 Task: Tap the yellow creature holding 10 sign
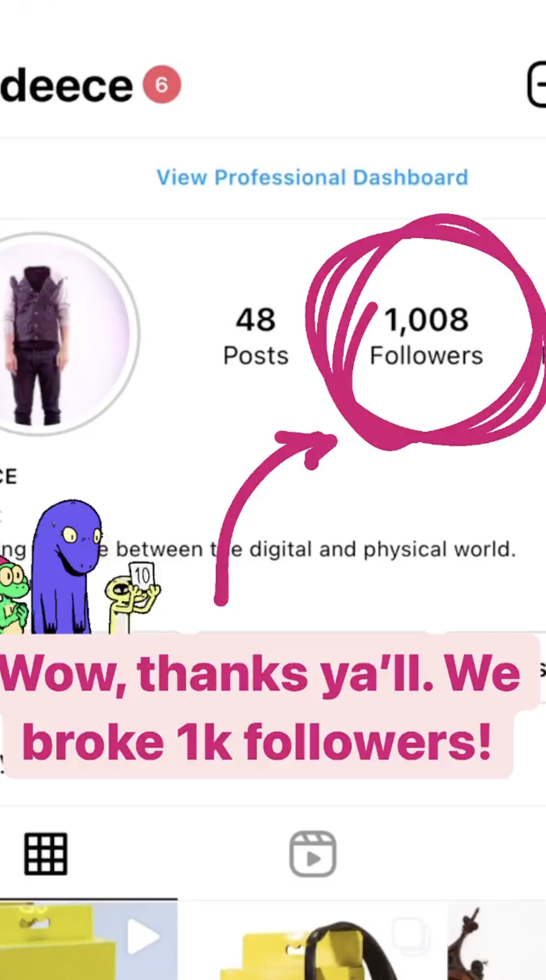(x=132, y=597)
